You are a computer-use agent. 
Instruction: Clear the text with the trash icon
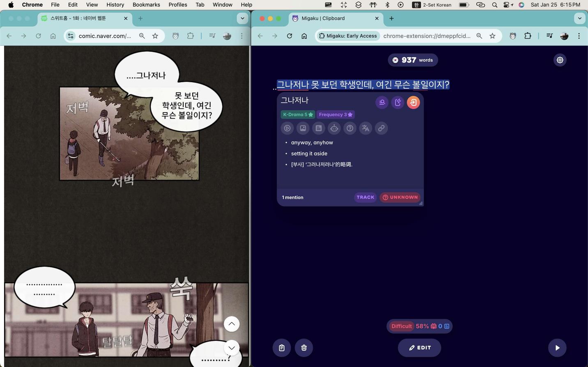click(x=304, y=347)
